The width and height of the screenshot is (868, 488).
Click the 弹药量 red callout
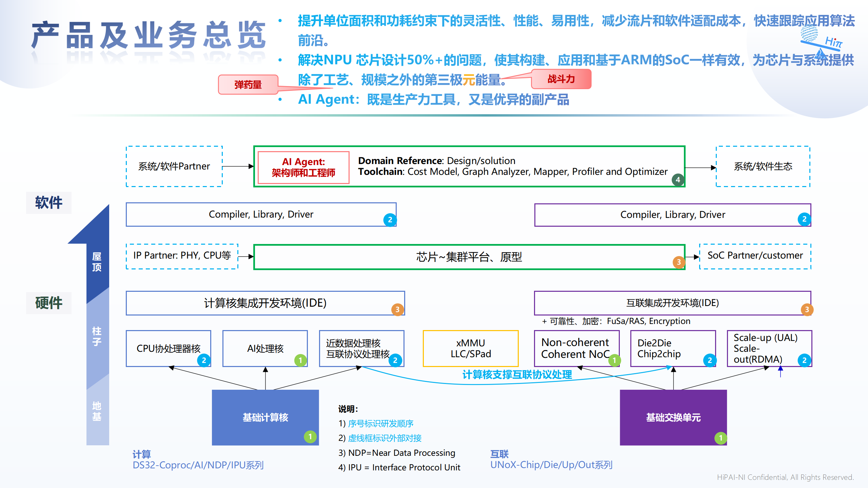click(x=248, y=84)
